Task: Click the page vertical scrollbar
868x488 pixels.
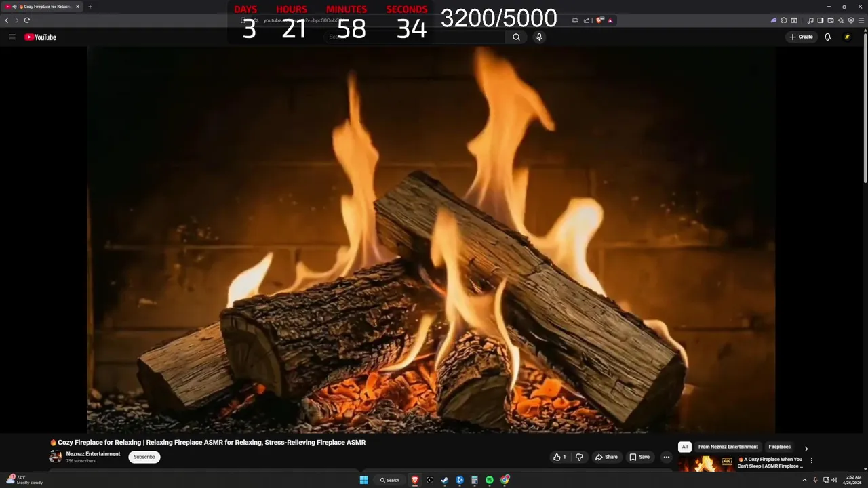Action: click(865, 108)
